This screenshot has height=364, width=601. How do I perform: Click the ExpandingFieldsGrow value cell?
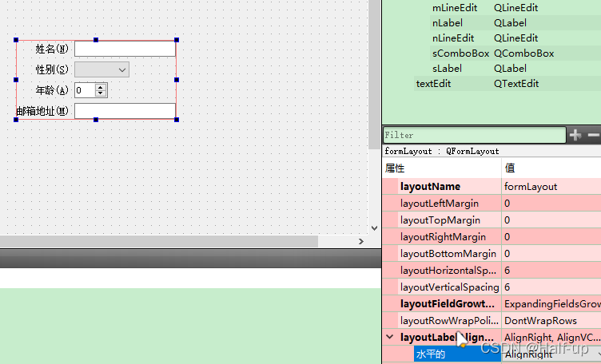(x=551, y=304)
